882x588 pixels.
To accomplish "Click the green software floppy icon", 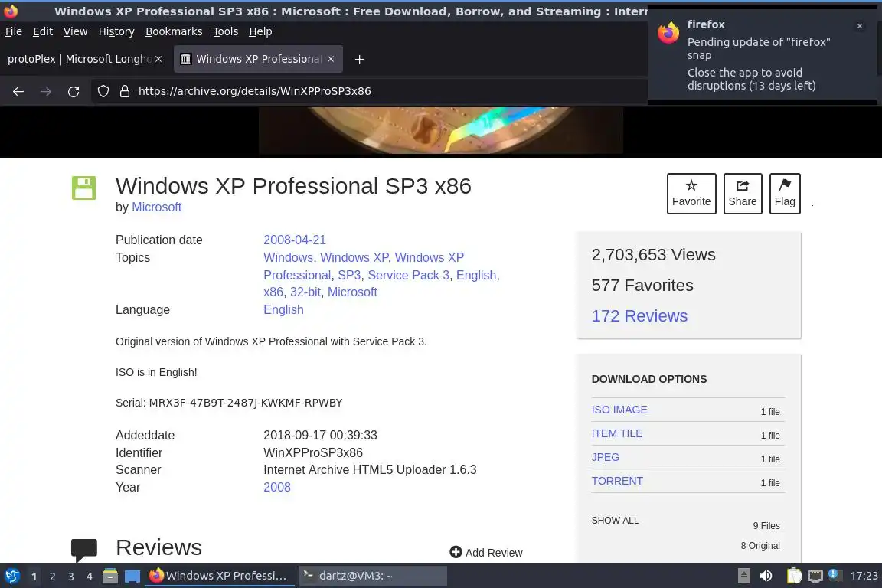I will tap(83, 188).
